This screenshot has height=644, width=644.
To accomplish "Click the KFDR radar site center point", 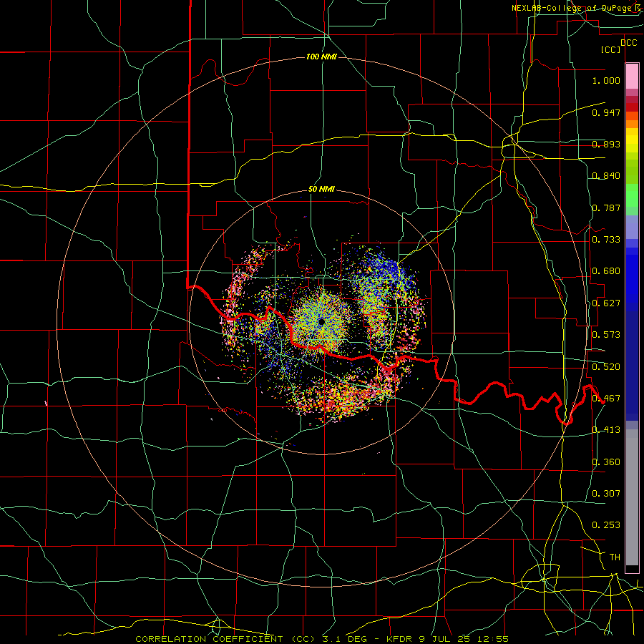I will tap(321, 323).
